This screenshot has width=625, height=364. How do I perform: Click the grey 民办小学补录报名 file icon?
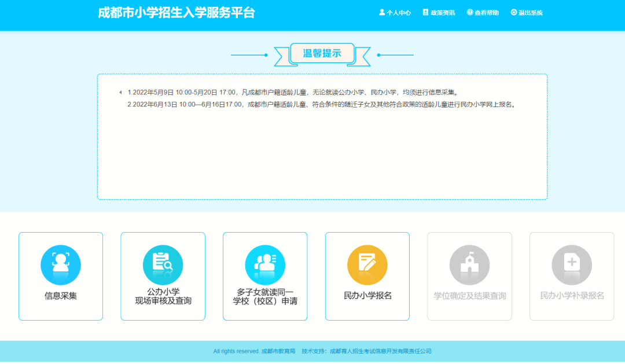pos(572,264)
